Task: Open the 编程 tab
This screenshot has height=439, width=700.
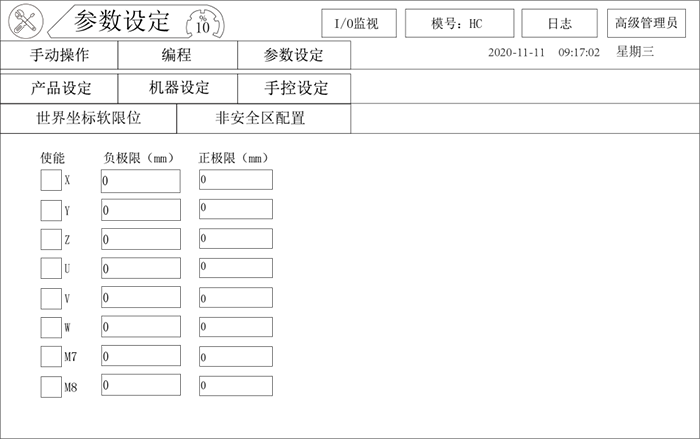Action: pyautogui.click(x=177, y=56)
